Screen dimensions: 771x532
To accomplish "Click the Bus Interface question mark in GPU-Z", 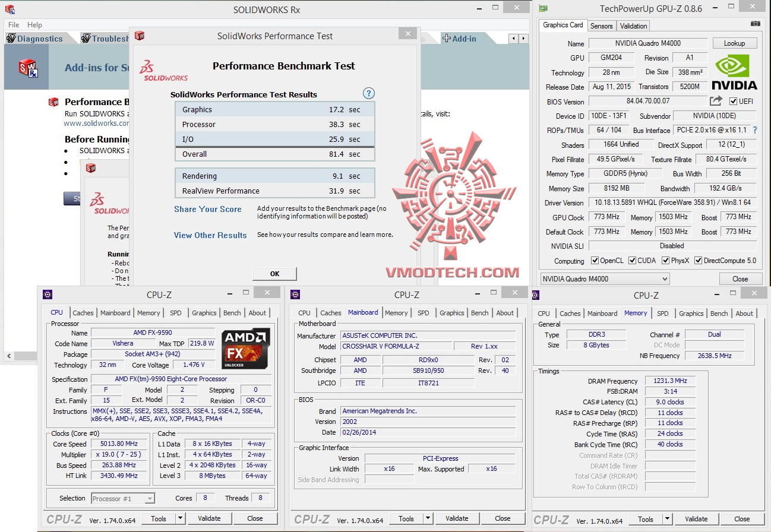I will click(x=755, y=130).
